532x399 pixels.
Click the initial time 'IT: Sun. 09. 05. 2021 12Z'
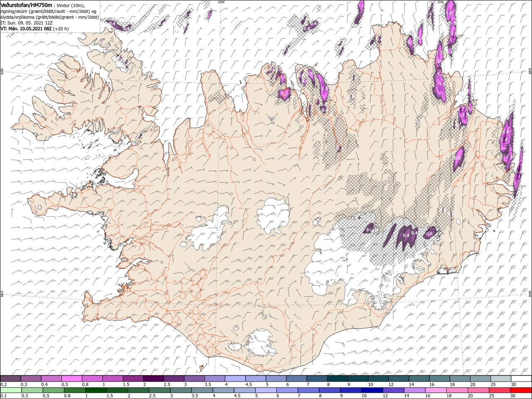[x=27, y=23]
